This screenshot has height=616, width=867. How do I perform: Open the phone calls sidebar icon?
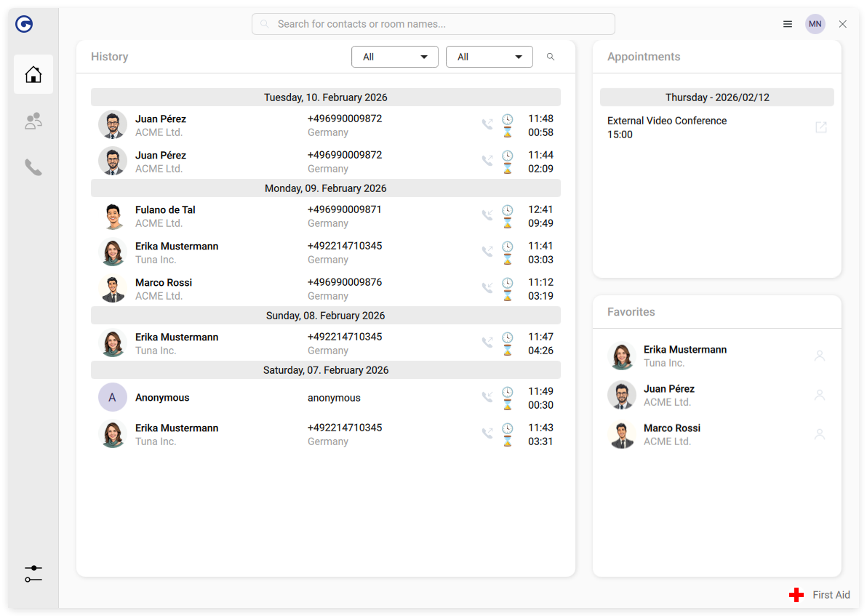[33, 167]
